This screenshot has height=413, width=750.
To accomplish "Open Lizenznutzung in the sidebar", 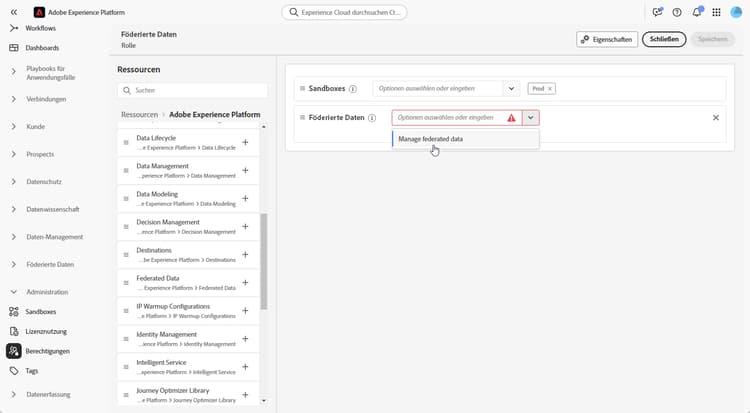I will point(46,331).
